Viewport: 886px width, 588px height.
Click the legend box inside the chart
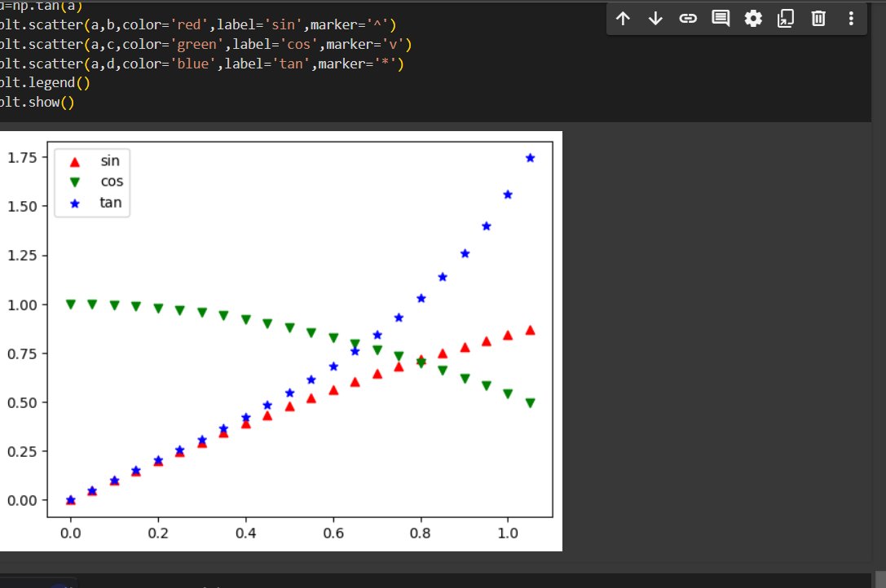coord(92,181)
